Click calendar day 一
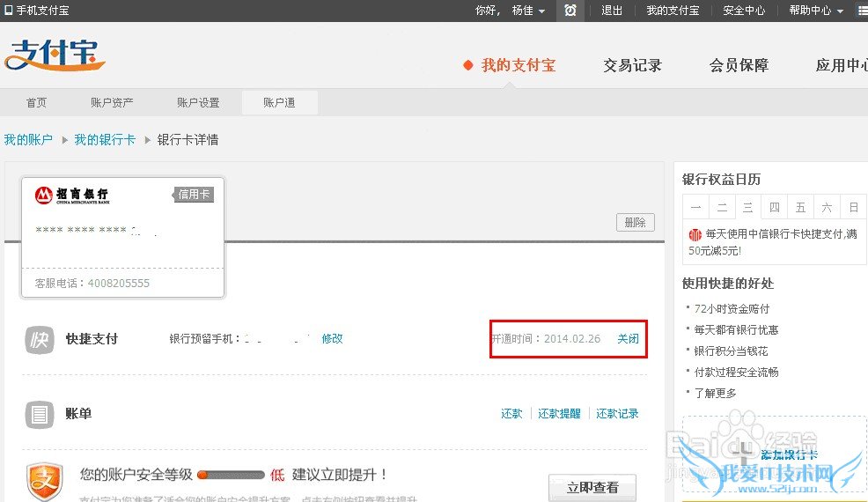This screenshot has height=502, width=868. click(695, 208)
